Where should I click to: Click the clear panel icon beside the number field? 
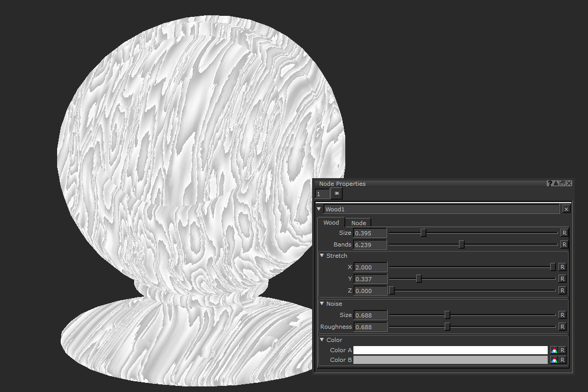tap(337, 193)
